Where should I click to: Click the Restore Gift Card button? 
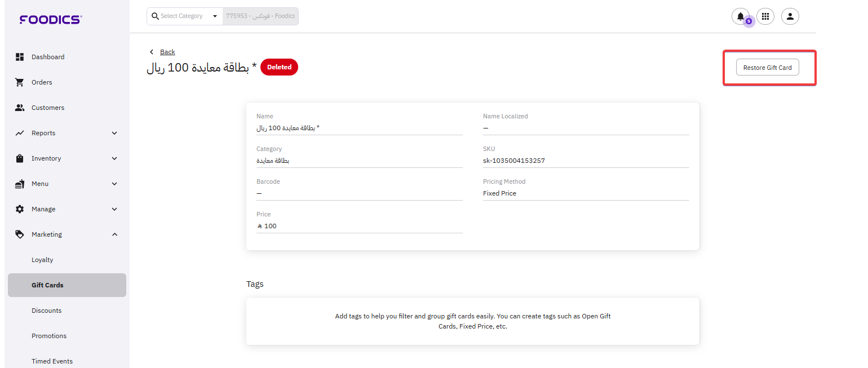(767, 68)
